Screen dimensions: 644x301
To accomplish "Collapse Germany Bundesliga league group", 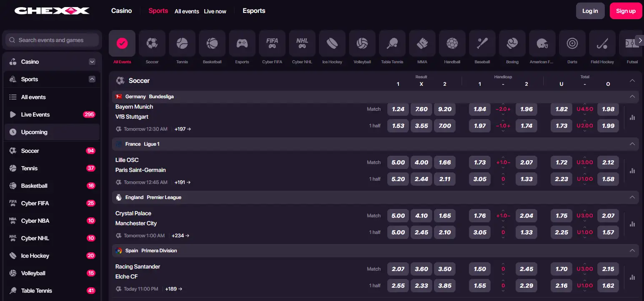I will point(632,97).
